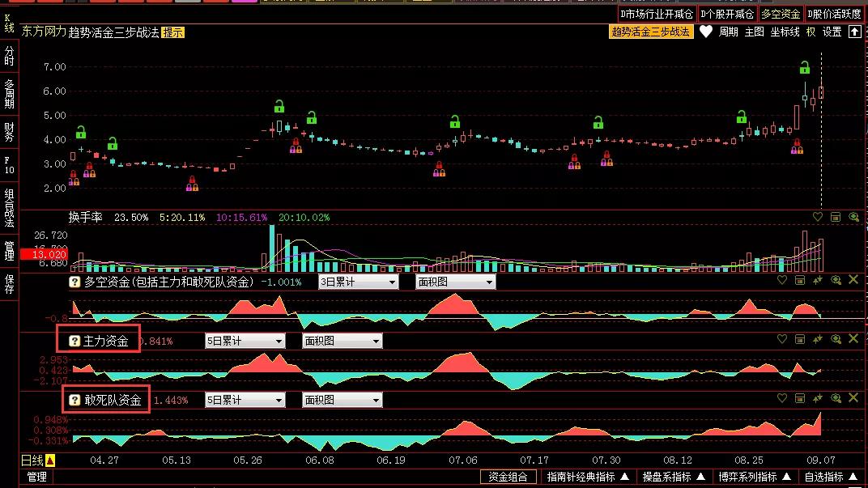Click the question mark help icon before 敢死队资金

pos(74,400)
